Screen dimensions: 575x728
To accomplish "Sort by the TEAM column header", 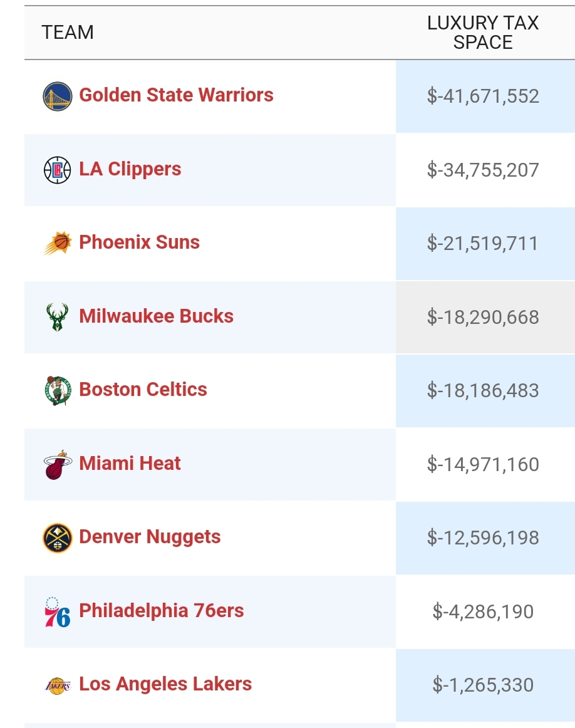I will [68, 33].
